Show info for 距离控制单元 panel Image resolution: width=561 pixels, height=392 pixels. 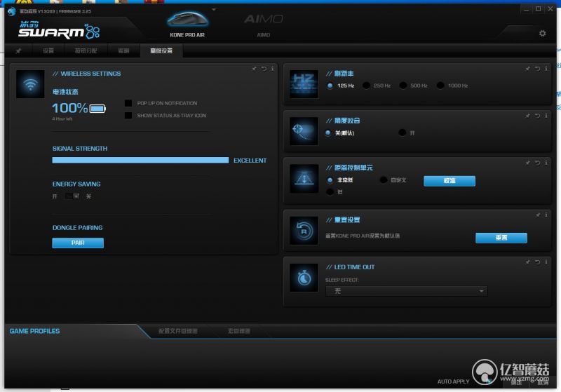coord(546,163)
